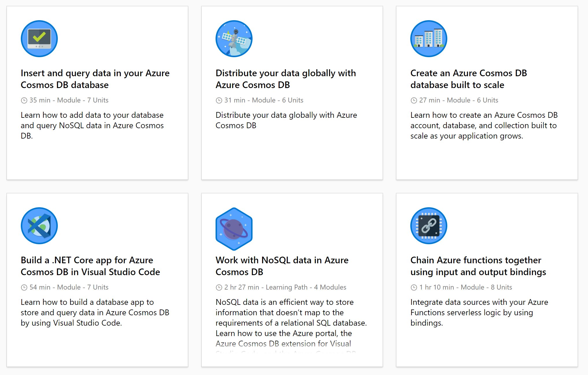Viewport: 588px width, 375px height.
Task: Open 'Build a .NET Core app' module title
Action: [x=90, y=266]
